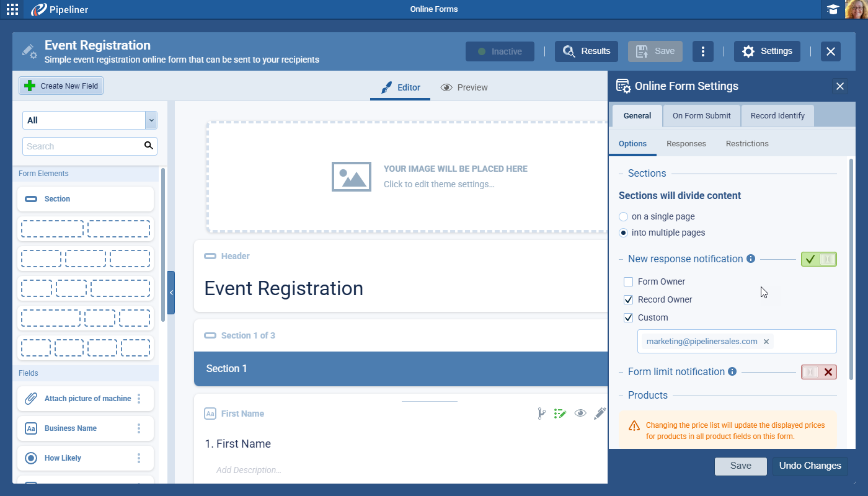Click the green checklist icon on First Name
868x496 pixels.
pyautogui.click(x=560, y=414)
